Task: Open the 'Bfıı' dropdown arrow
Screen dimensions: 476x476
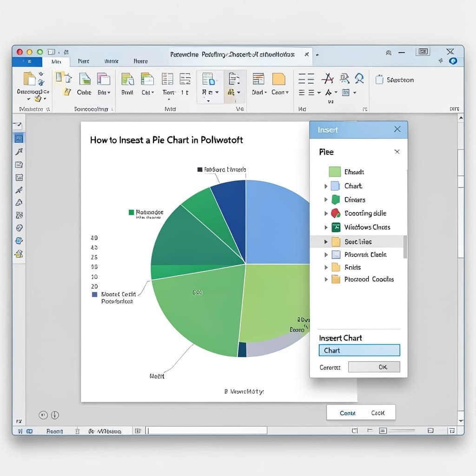Action: click(x=109, y=93)
